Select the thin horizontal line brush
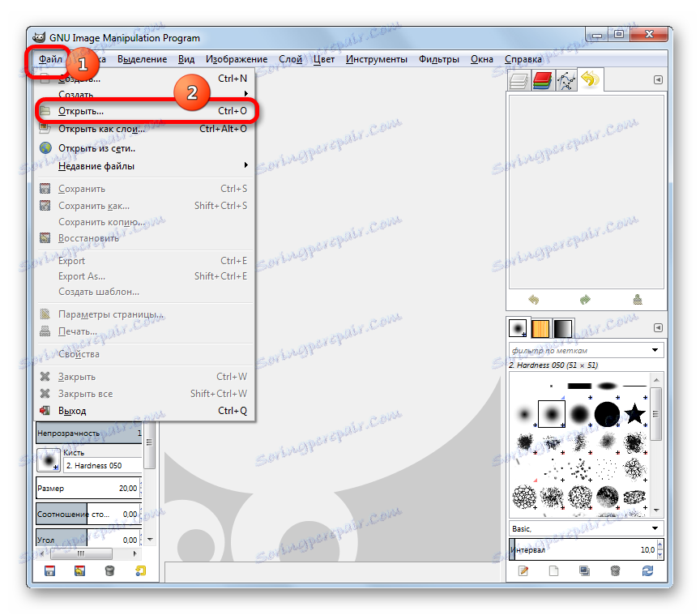The height and width of the screenshot is (615, 700). tap(634, 386)
